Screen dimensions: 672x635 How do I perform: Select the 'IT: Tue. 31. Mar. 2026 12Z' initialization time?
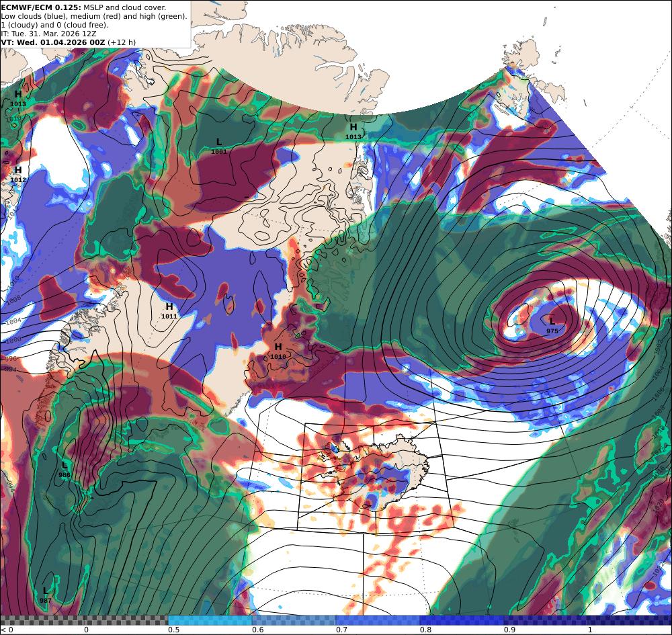tap(48, 34)
